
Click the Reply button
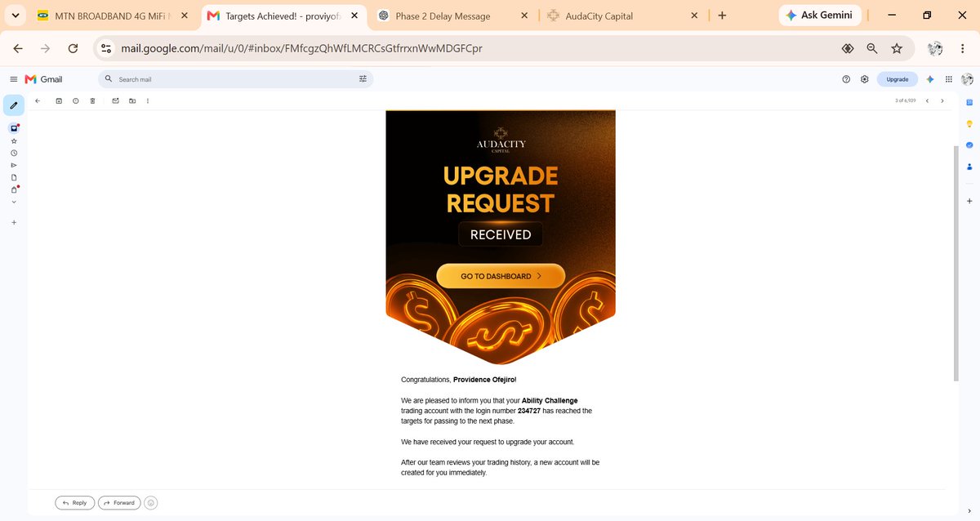[74, 503]
